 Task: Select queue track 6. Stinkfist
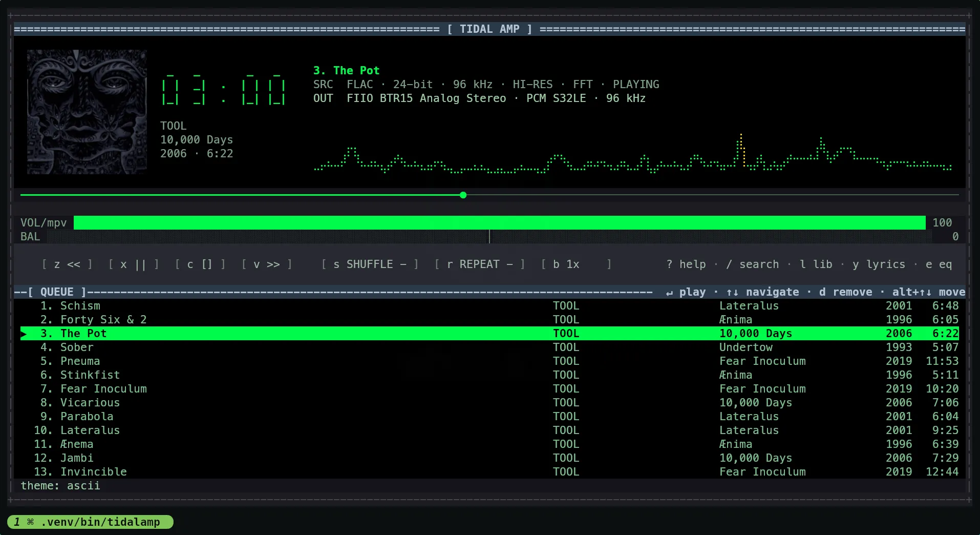click(x=489, y=375)
